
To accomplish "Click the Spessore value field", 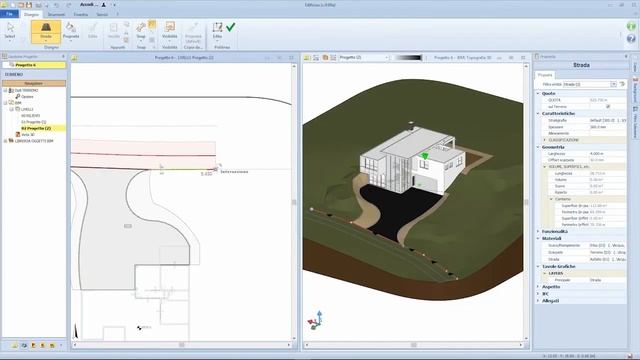I will (x=607, y=127).
